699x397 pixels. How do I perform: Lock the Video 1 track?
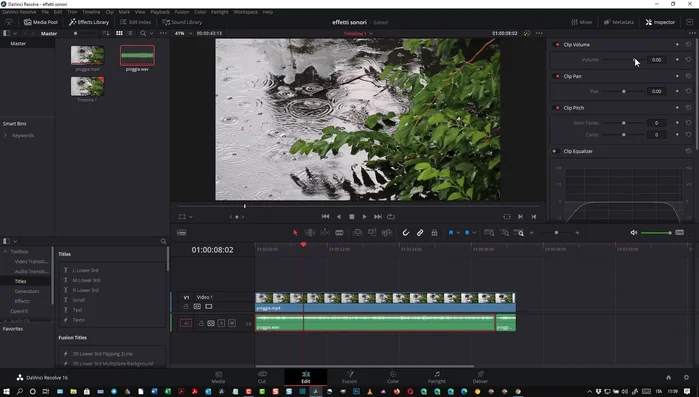coord(186,307)
